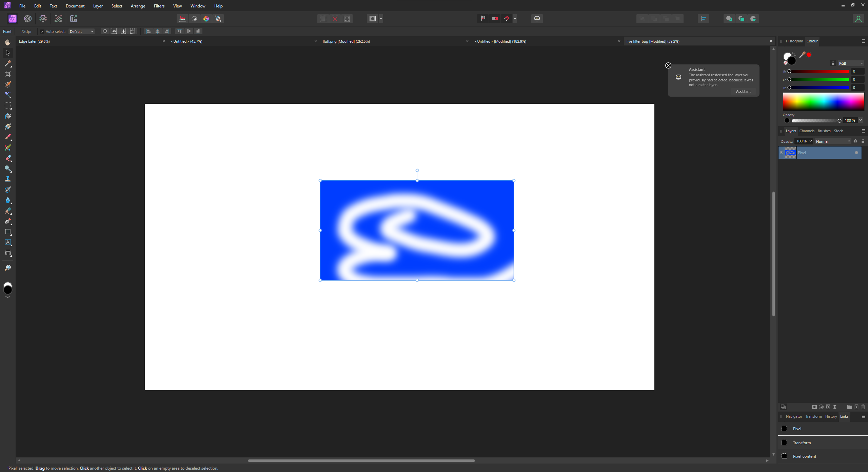The height and width of the screenshot is (472, 868).
Task: Select the Pen tool
Action: coord(8,221)
